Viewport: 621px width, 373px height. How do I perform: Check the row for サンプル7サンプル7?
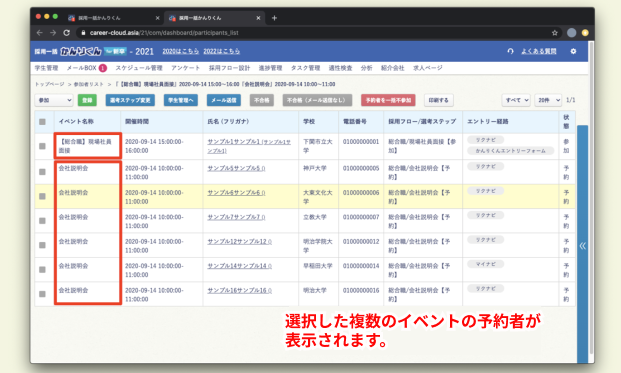coord(42,221)
